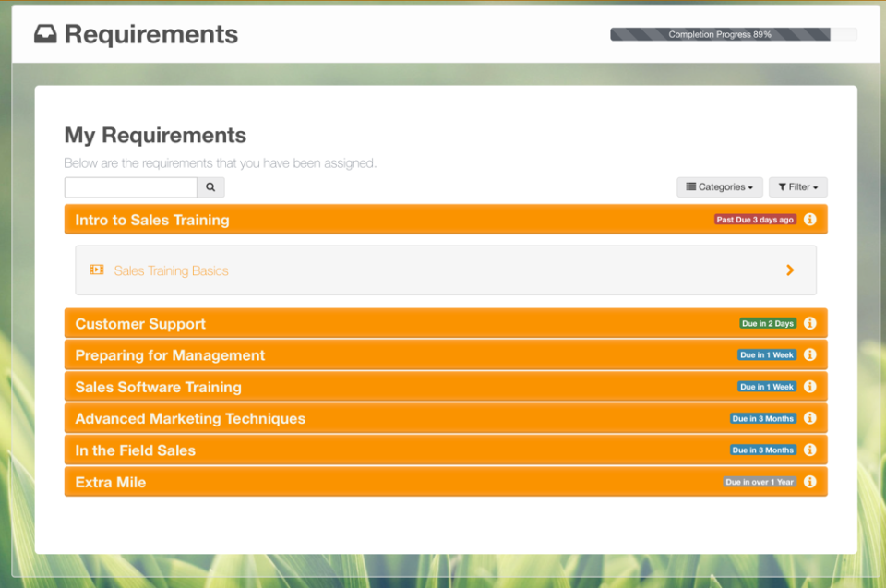Expand the Customer Support requirement
This screenshot has width=886, height=588.
tap(446, 323)
